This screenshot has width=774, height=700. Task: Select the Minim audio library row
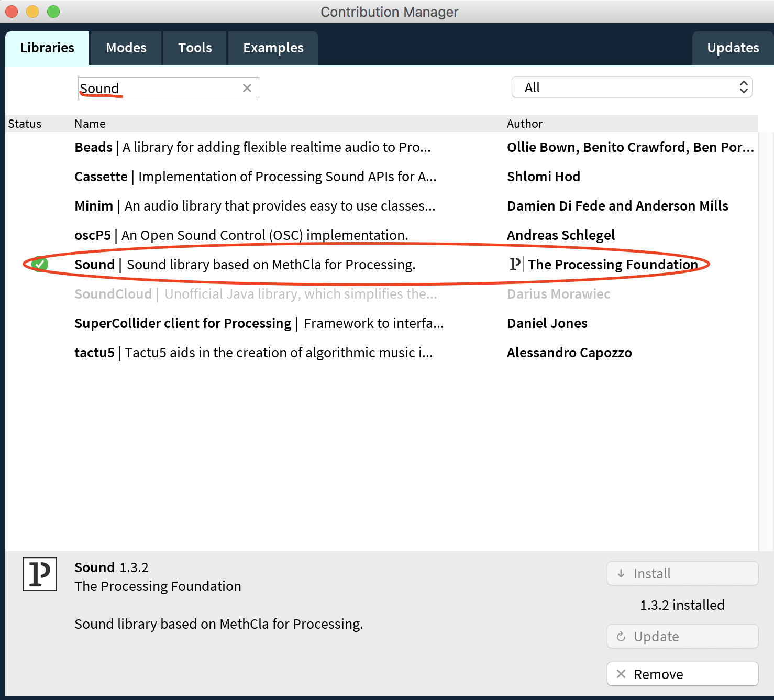coord(382,206)
